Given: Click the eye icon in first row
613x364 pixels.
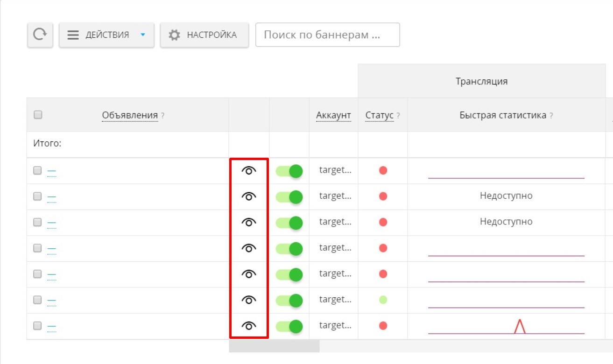Looking at the screenshot, I should (249, 171).
